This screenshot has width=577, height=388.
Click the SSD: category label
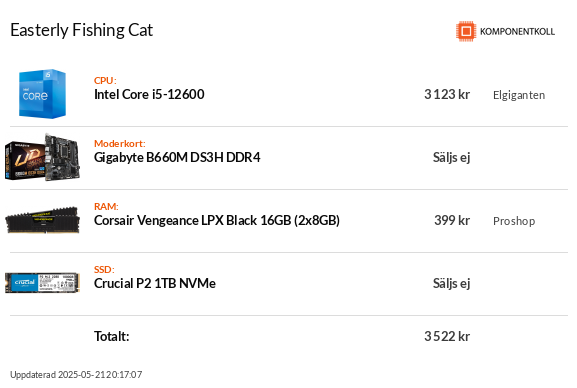pyautogui.click(x=104, y=269)
